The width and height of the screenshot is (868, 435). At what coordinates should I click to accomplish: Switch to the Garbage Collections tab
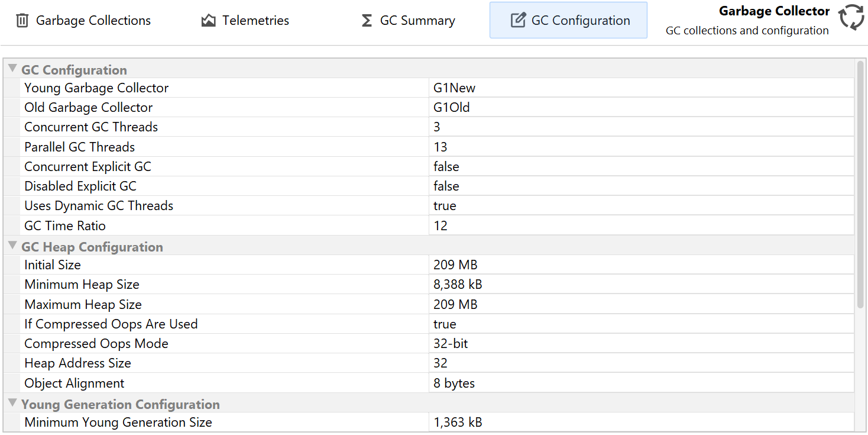[x=93, y=21]
